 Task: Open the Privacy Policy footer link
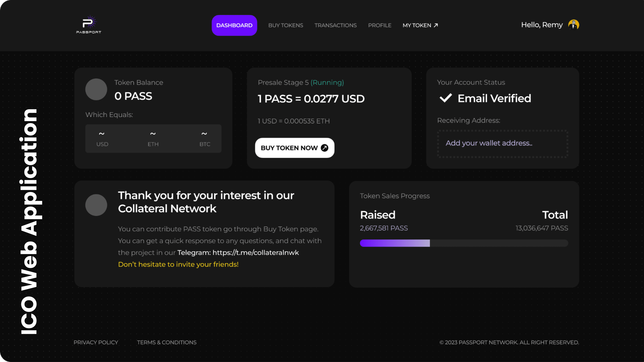click(x=96, y=342)
